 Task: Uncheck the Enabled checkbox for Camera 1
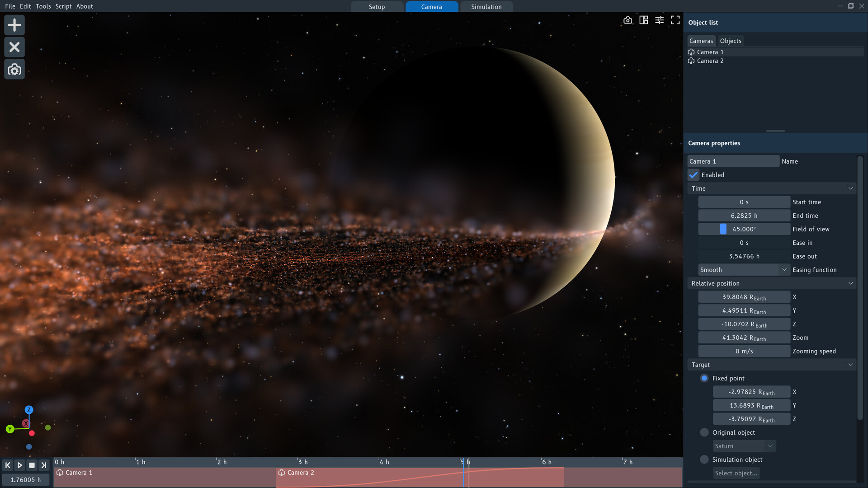point(694,175)
